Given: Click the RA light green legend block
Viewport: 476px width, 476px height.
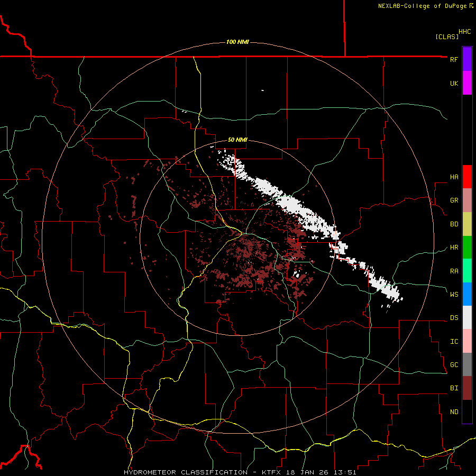Looking at the screenshot, I should (x=467, y=271).
